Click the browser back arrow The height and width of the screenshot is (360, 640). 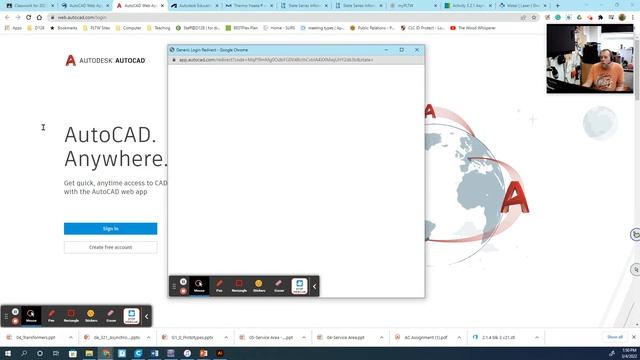pyautogui.click(x=7, y=18)
